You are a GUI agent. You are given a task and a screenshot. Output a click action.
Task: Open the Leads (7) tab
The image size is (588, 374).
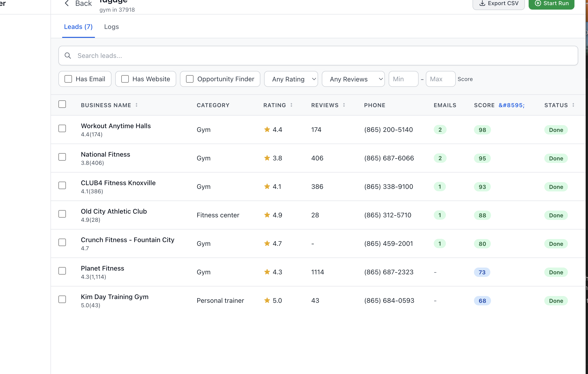point(78,27)
